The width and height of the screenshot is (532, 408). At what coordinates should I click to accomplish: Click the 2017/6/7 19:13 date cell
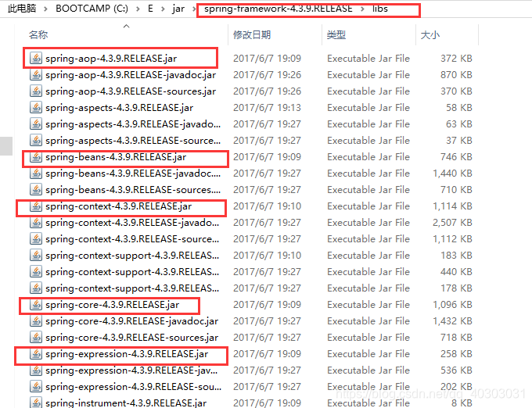[x=267, y=107]
